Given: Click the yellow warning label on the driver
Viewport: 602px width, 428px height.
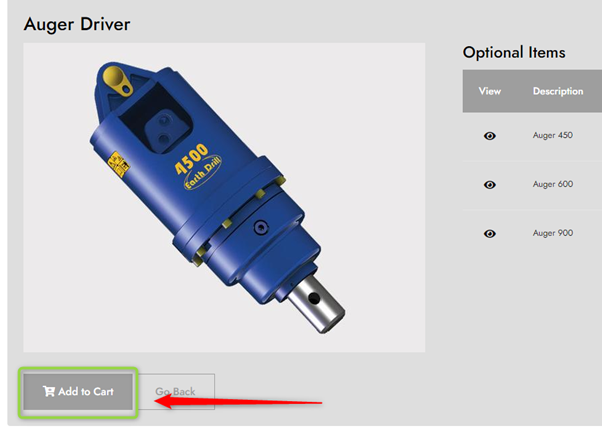Looking at the screenshot, I should 118,164.
